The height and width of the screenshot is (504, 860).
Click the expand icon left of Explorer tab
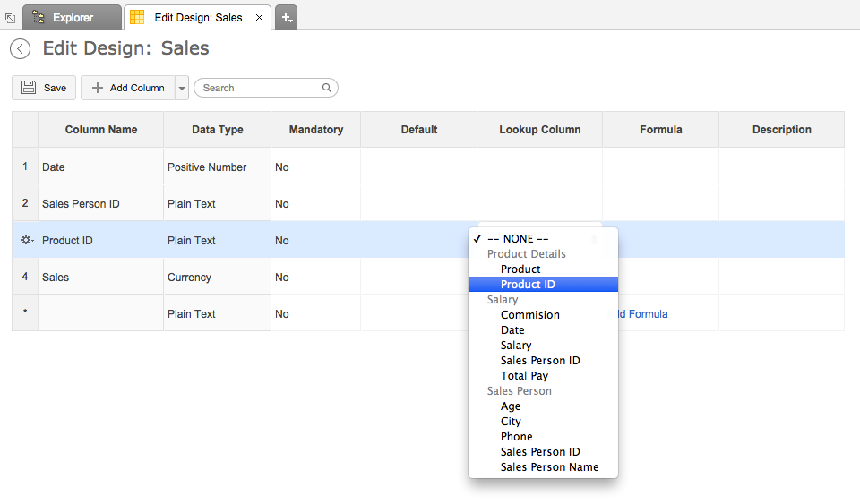10,18
